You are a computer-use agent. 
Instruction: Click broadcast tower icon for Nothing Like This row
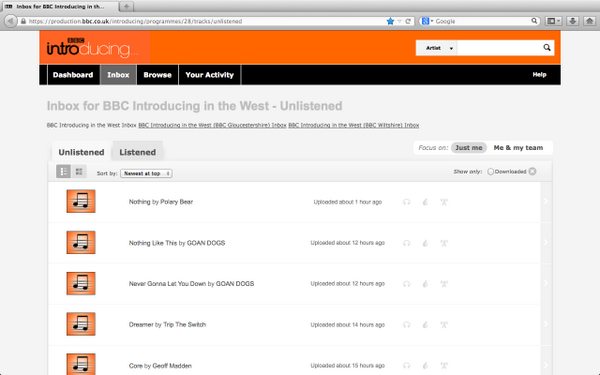(444, 243)
